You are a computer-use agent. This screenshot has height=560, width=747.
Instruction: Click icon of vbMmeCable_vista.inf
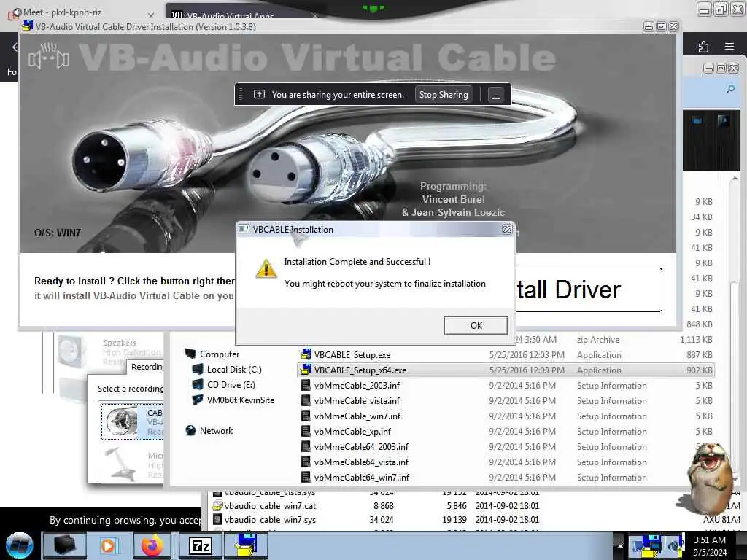306,400
